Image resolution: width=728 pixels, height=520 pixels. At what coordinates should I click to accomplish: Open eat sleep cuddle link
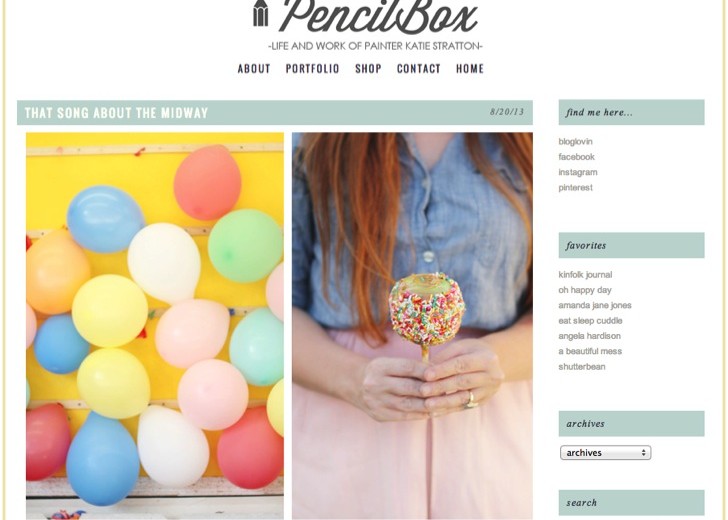click(590, 321)
